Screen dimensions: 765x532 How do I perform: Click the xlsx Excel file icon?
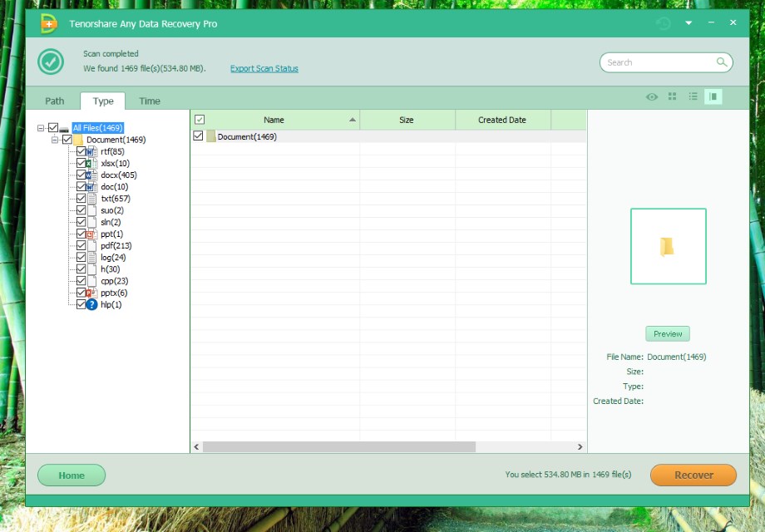tap(91, 164)
